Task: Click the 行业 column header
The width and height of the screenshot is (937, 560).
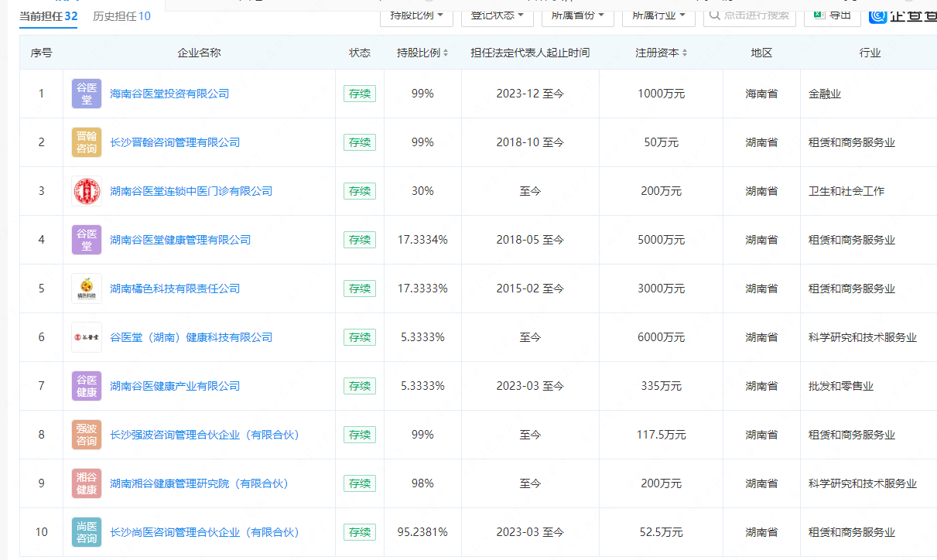Action: (870, 53)
